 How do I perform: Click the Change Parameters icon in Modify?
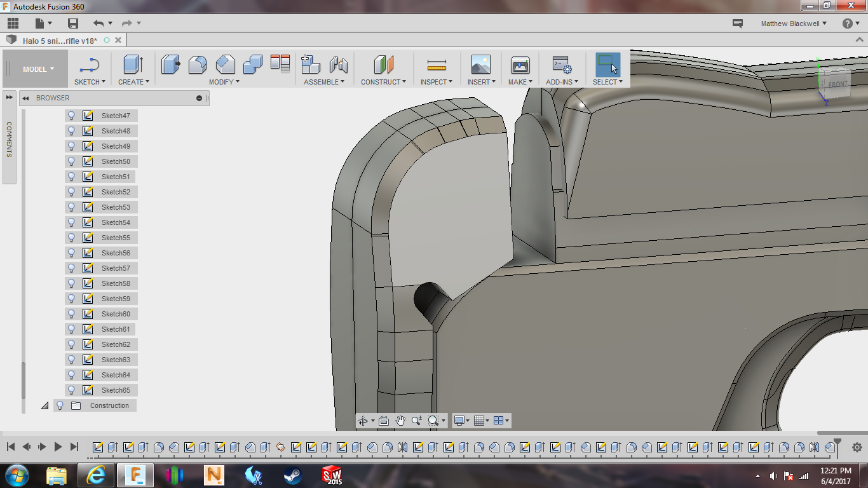point(280,64)
